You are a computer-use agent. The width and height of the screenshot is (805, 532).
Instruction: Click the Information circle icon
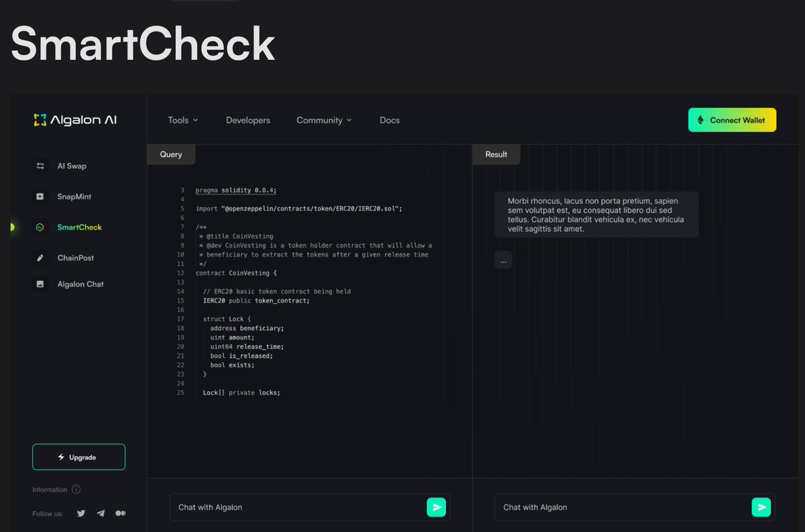(76, 490)
